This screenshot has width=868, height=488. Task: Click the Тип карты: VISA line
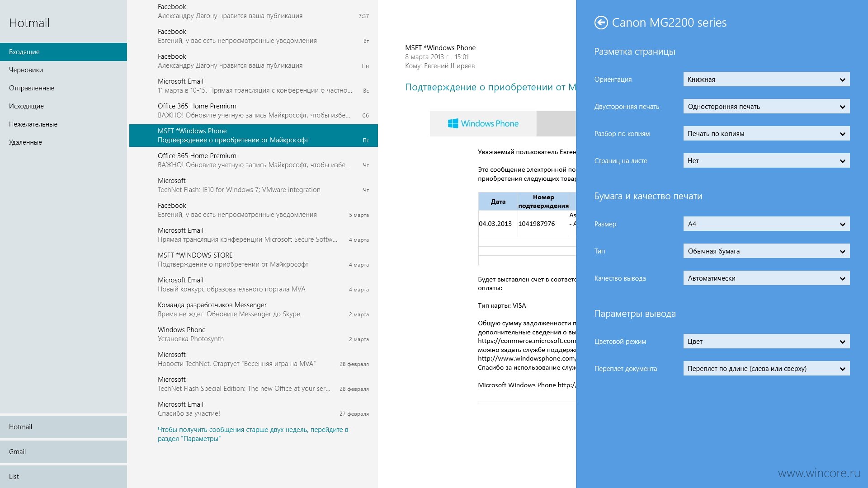point(502,305)
